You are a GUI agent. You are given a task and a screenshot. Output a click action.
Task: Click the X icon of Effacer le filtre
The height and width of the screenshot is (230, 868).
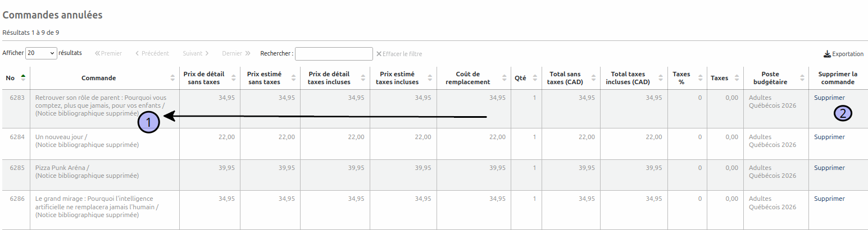(x=379, y=54)
